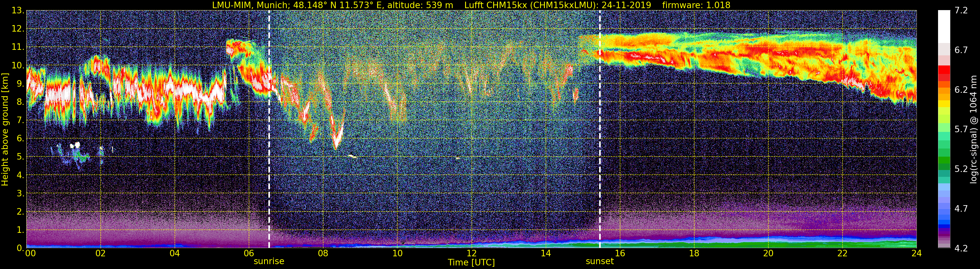980x269 pixels.
Task: Click the time tick label 14
Action: [x=545, y=253]
